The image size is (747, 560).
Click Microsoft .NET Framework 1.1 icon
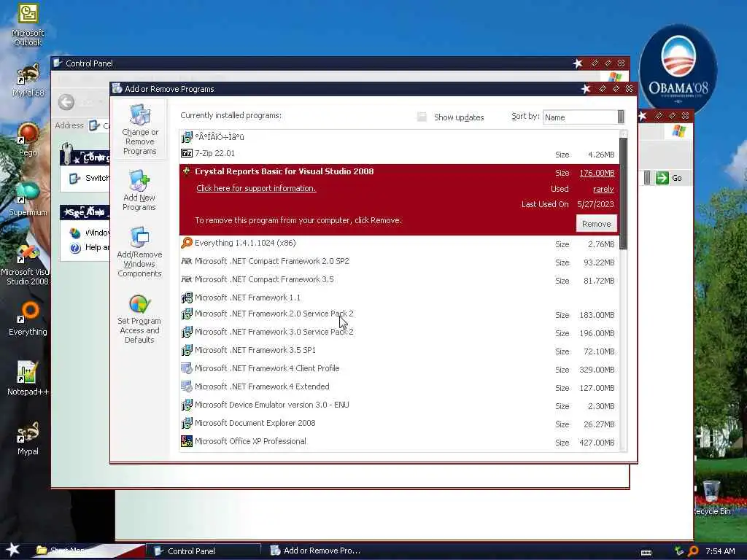click(187, 297)
